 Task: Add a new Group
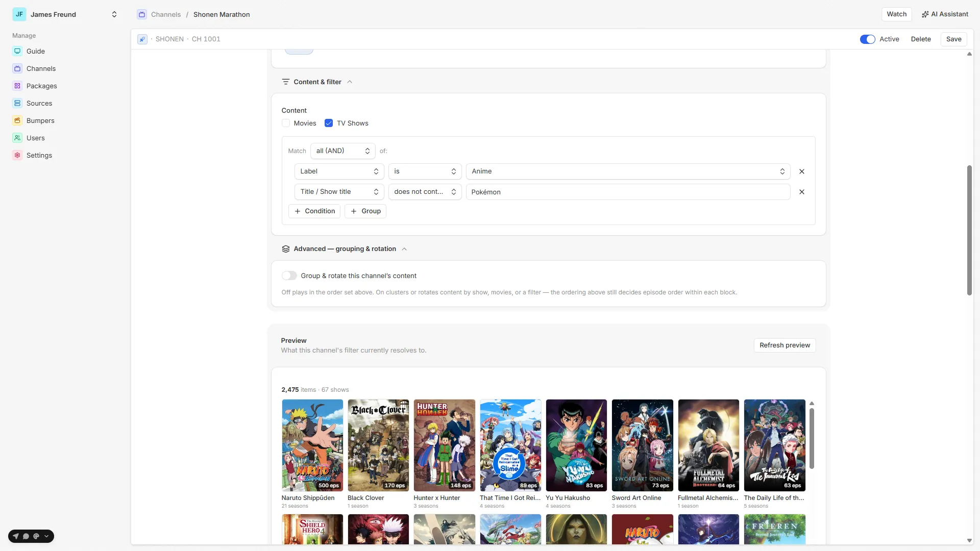click(365, 211)
